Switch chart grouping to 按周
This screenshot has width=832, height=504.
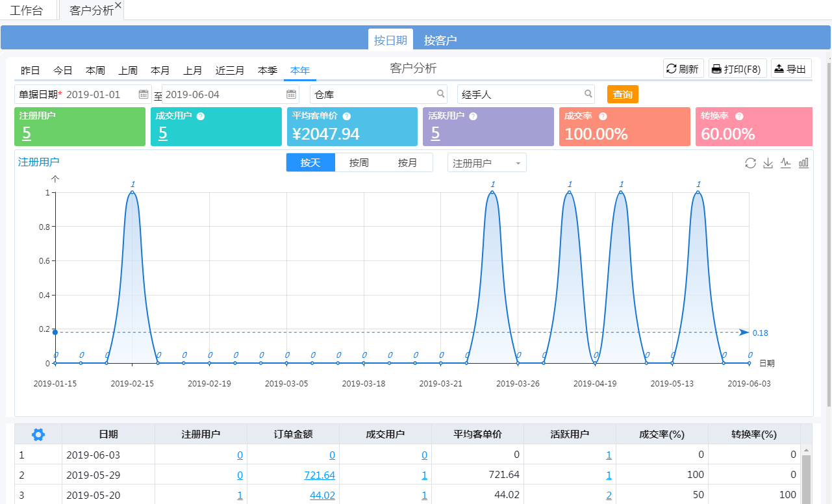[359, 162]
